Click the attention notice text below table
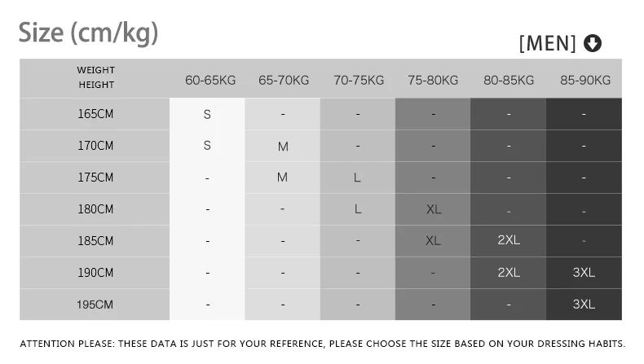The width and height of the screenshot is (644, 364). pos(323,344)
